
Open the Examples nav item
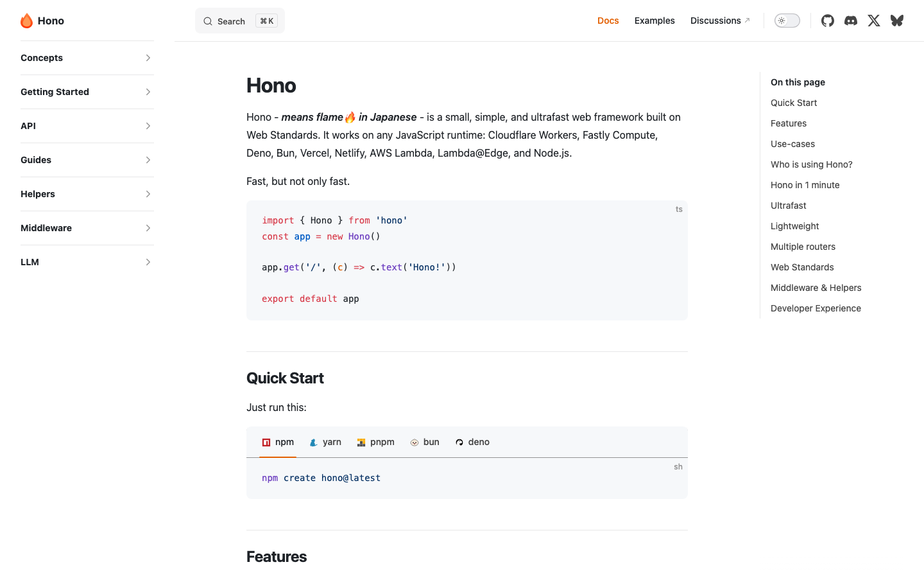pyautogui.click(x=654, y=21)
